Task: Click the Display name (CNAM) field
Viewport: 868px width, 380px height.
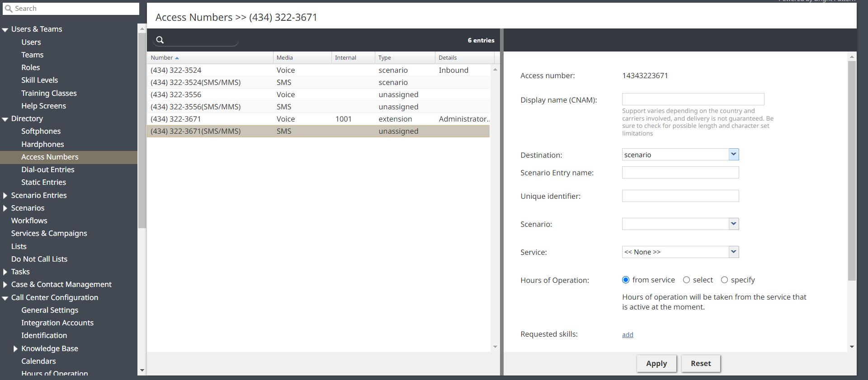Action: point(693,99)
